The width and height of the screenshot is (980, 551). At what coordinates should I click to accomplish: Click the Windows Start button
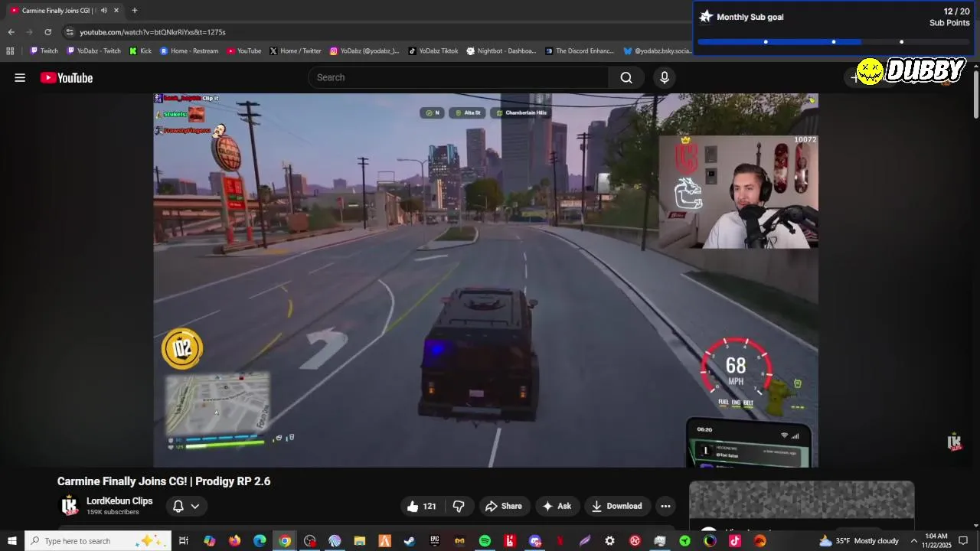click(x=11, y=541)
